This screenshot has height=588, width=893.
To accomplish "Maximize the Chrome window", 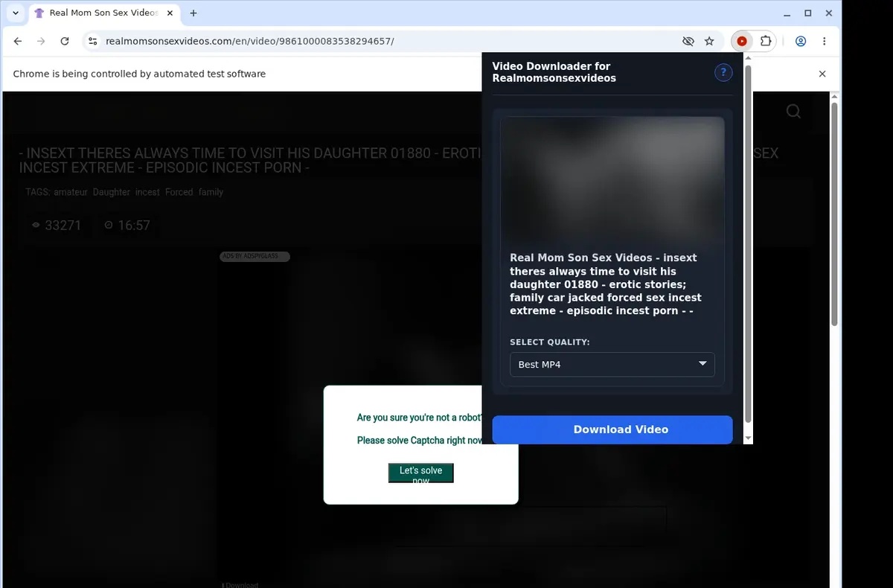I will (x=808, y=13).
